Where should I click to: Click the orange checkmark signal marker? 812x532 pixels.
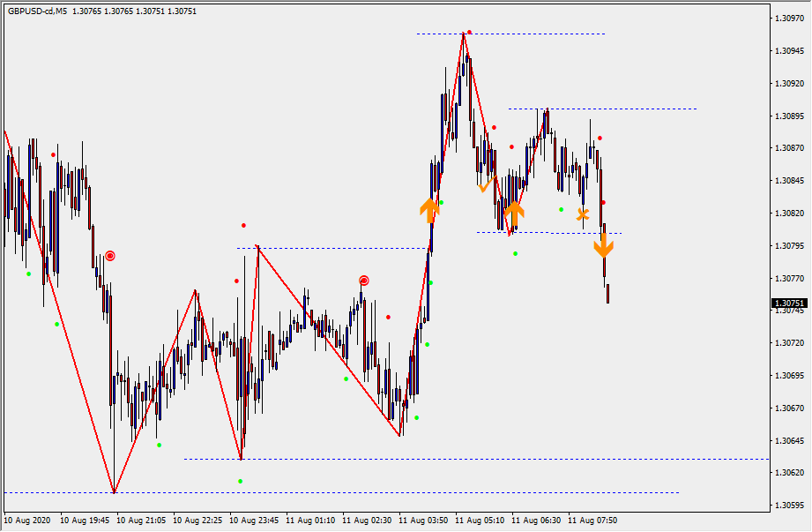(x=484, y=186)
